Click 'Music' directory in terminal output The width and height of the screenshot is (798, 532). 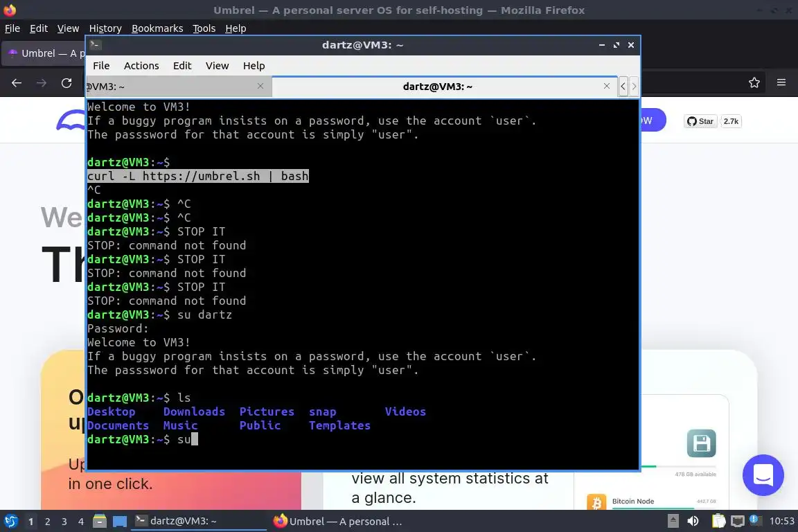[180, 425]
